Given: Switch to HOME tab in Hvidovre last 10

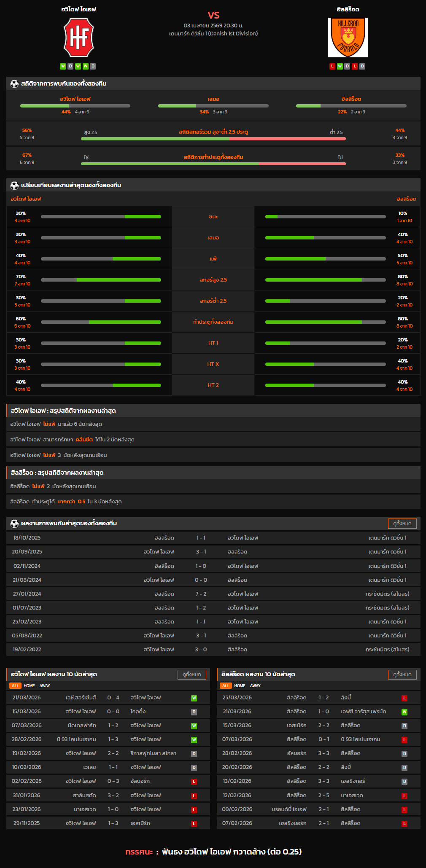Looking at the screenshot, I should (x=29, y=685).
